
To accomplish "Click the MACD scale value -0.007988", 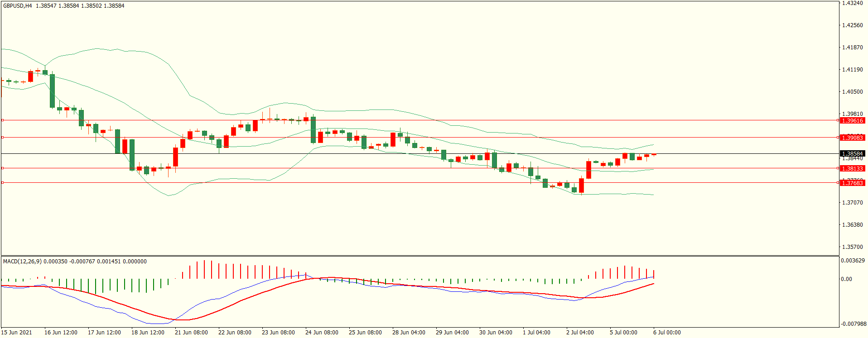I will point(854,324).
